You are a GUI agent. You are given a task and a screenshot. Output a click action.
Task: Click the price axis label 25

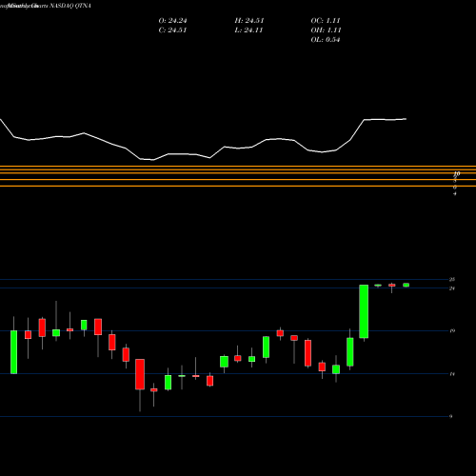click(452, 280)
